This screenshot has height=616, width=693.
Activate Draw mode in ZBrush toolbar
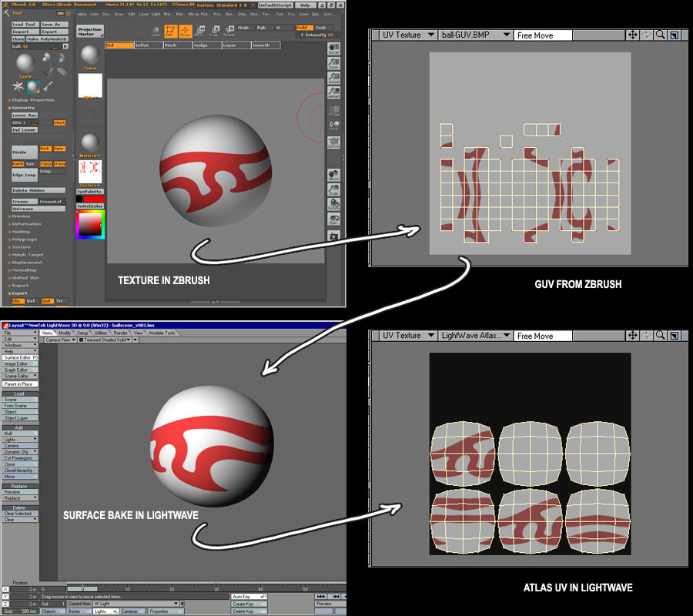(185, 31)
